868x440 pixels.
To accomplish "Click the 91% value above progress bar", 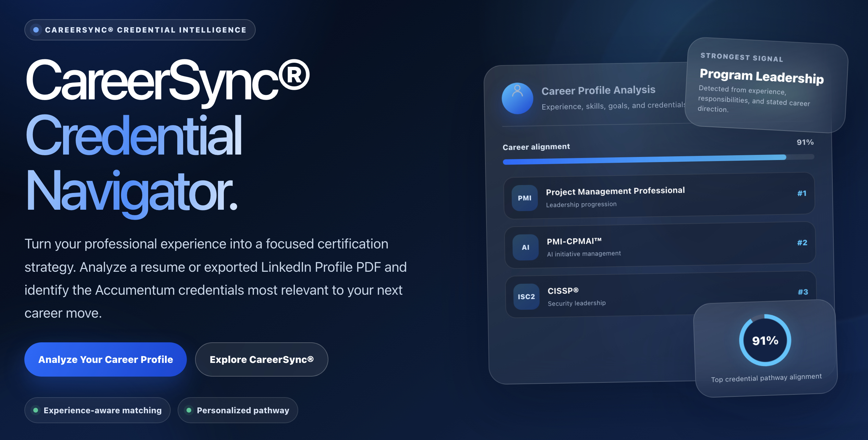I will coord(805,142).
